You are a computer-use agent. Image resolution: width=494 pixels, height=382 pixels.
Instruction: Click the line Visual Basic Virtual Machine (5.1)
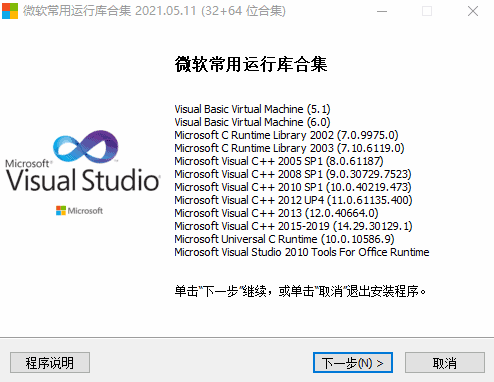click(252, 109)
